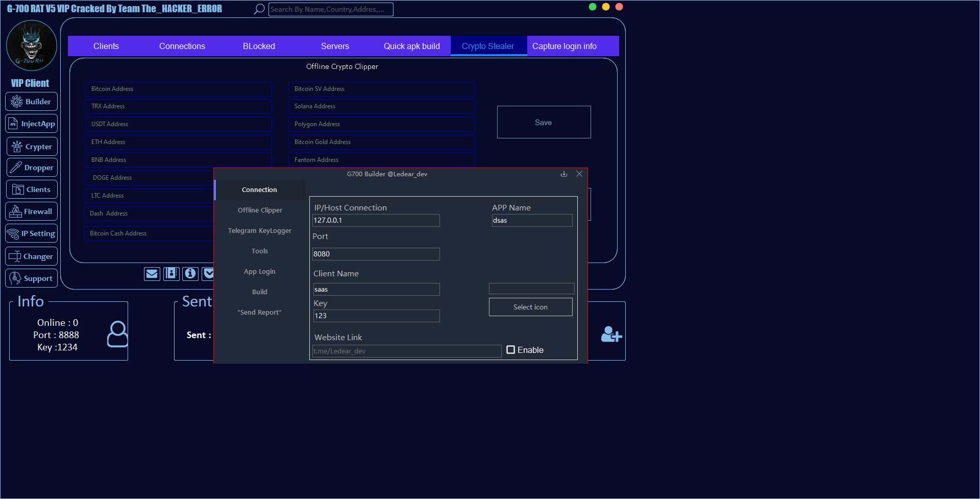Viewport: 980px width, 499px height.
Task: Open the InjectApp sidebar tool
Action: pos(32,124)
